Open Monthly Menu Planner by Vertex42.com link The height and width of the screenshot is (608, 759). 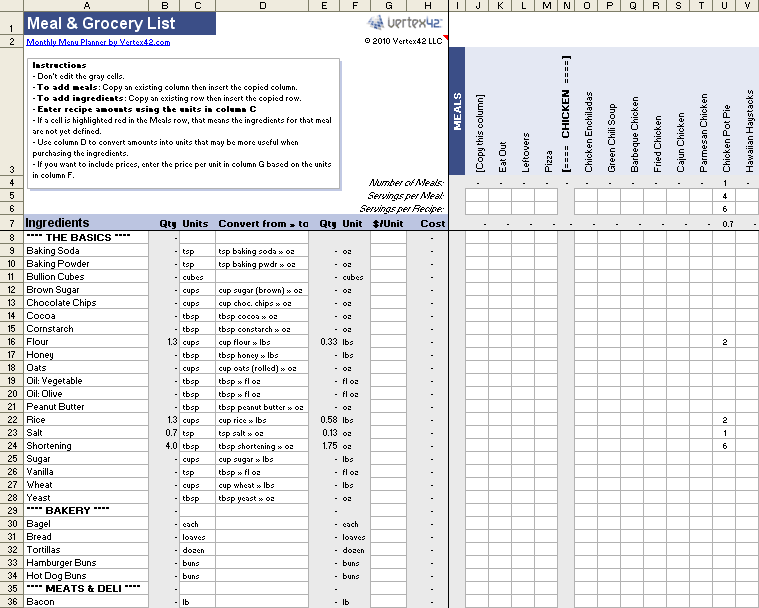[97, 42]
